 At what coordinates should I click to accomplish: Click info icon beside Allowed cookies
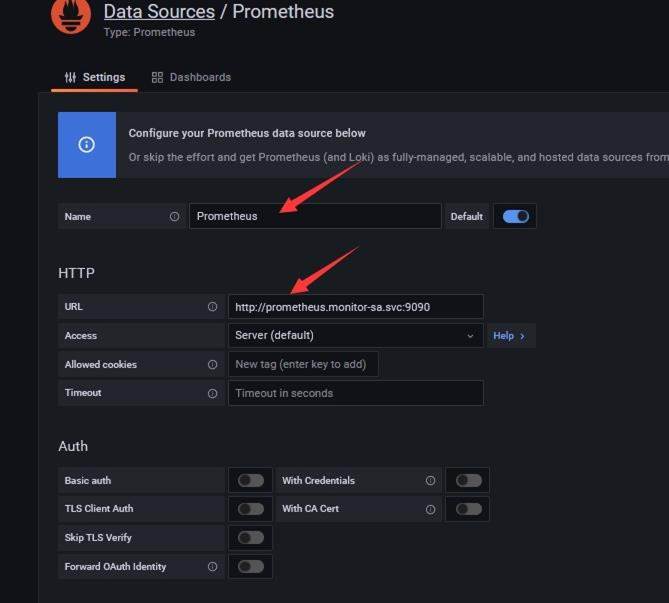212,365
